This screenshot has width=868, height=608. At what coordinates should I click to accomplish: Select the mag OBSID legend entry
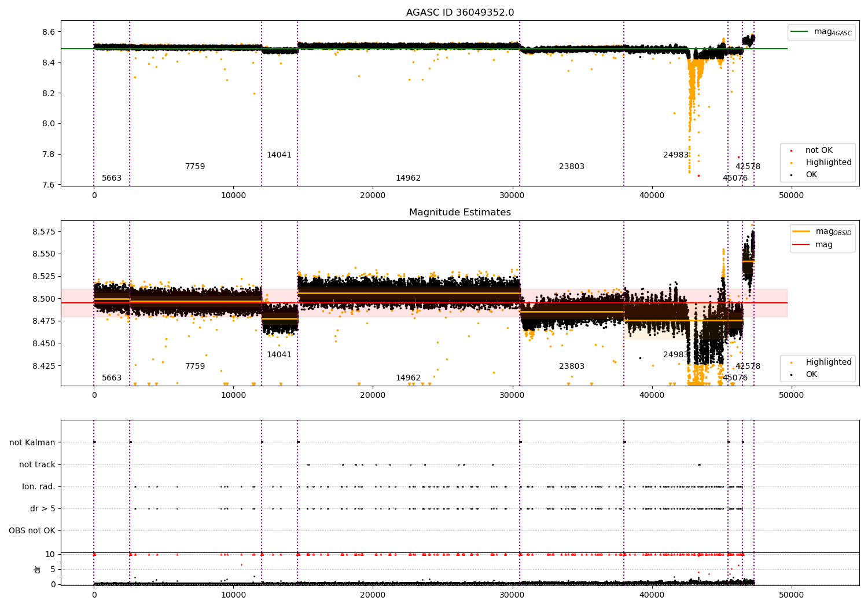(822, 232)
